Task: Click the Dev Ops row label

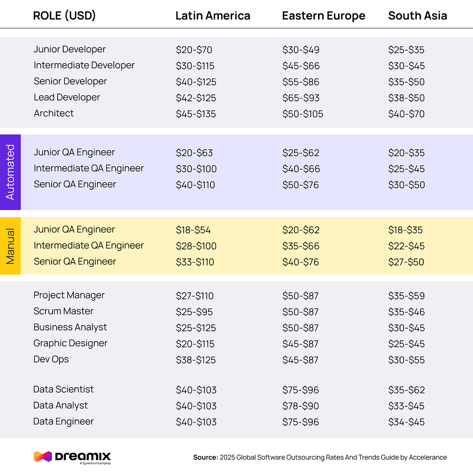Action: (x=51, y=359)
